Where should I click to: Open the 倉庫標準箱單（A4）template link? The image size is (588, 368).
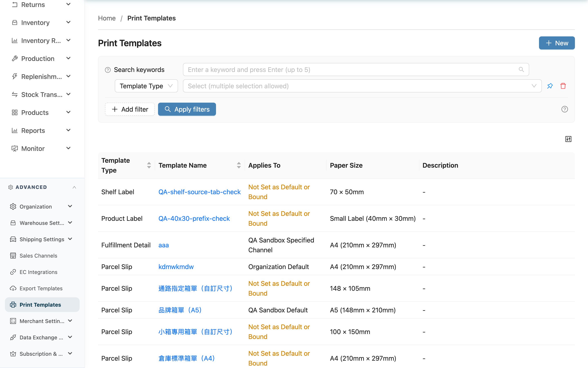[187, 358]
